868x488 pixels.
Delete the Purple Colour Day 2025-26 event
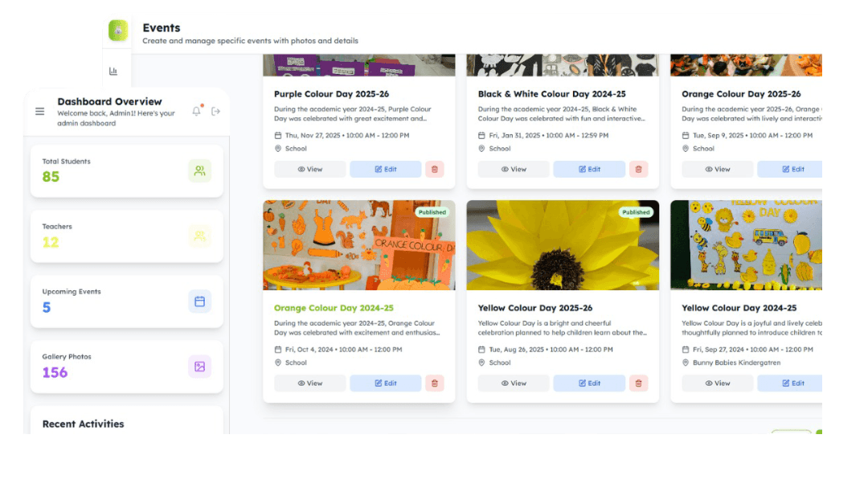(x=435, y=170)
